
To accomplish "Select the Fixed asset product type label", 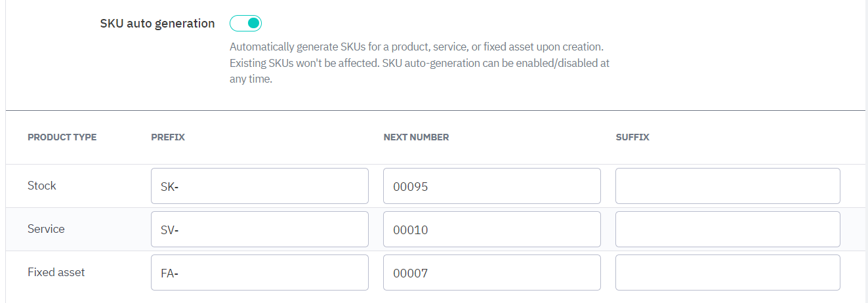I will [x=56, y=272].
